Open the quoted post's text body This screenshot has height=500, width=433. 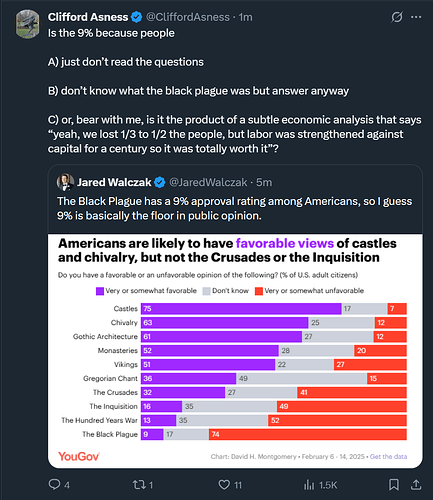(235, 208)
